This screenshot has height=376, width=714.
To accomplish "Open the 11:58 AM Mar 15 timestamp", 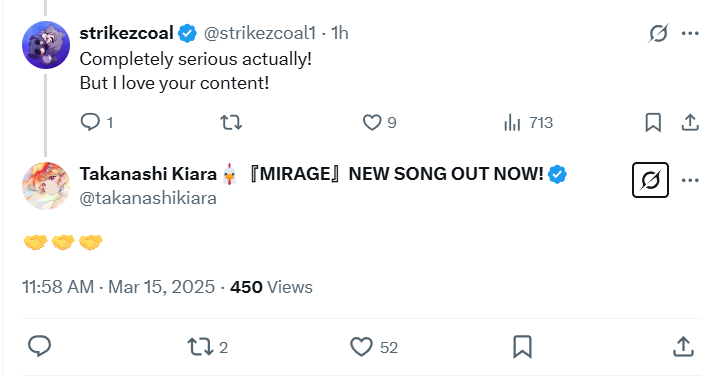I will pos(118,287).
